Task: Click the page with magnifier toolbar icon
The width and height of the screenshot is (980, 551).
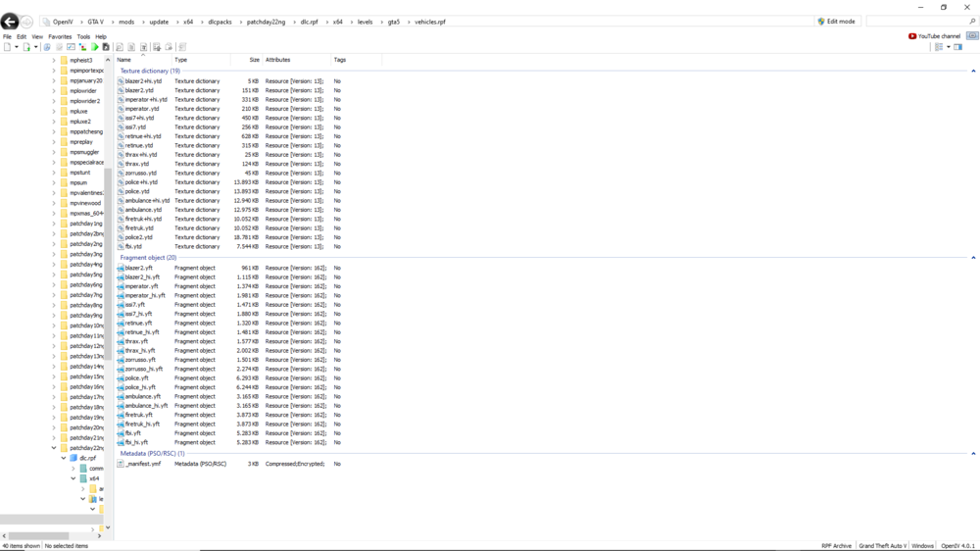Action: point(120,47)
